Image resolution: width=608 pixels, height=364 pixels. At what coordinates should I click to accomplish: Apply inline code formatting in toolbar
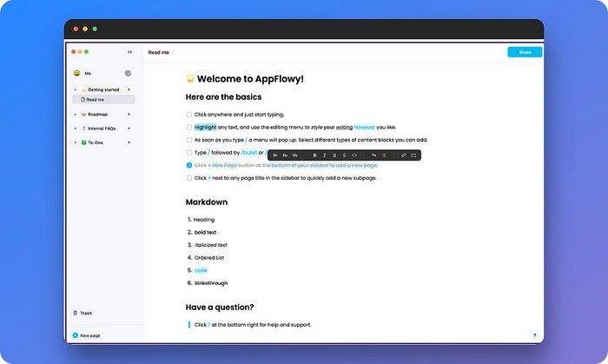click(x=354, y=155)
